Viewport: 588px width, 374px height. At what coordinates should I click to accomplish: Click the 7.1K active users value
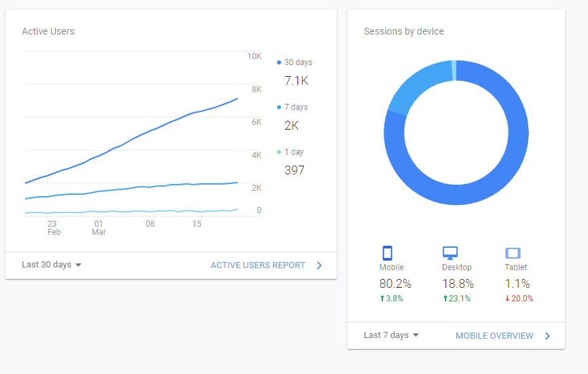click(x=296, y=81)
